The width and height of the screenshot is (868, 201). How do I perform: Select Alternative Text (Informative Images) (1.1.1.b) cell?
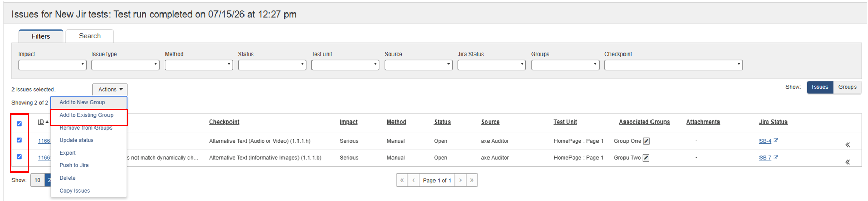[x=265, y=158]
